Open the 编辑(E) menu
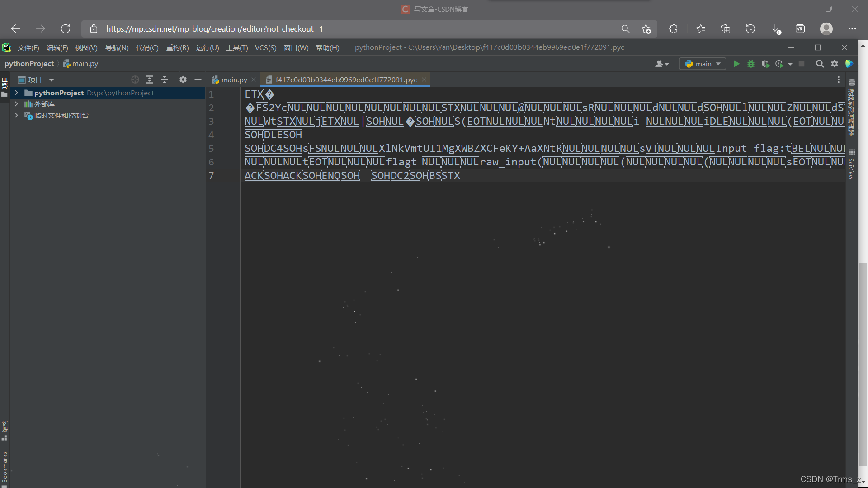The width and height of the screenshot is (868, 488). coord(57,47)
